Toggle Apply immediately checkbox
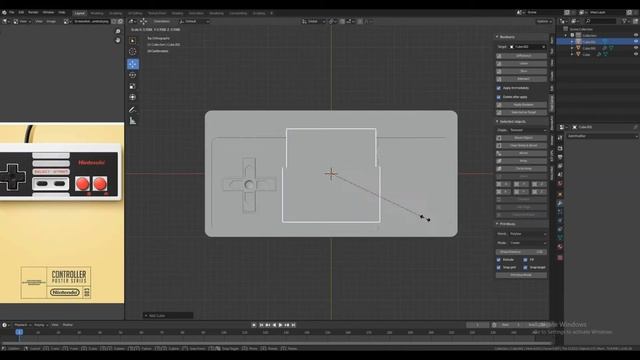Screen dimensions: 640x360 pos(499,88)
